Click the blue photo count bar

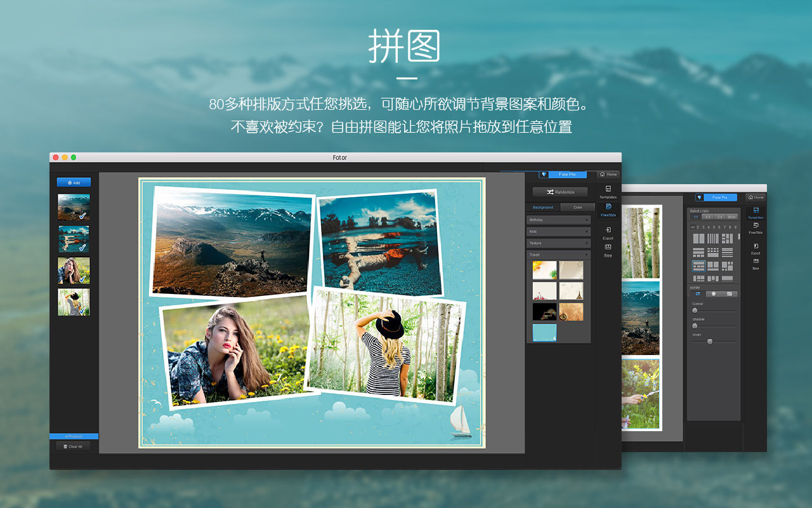pyautogui.click(x=74, y=436)
